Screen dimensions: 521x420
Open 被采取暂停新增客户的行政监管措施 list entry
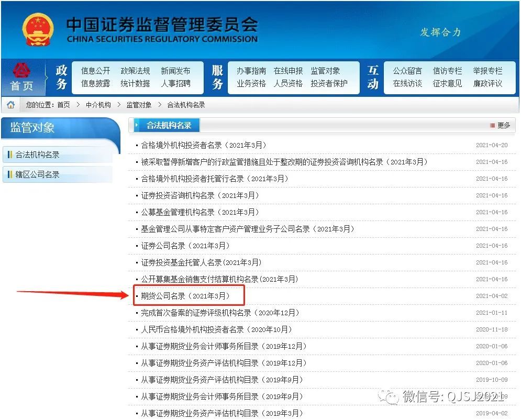[x=284, y=162]
